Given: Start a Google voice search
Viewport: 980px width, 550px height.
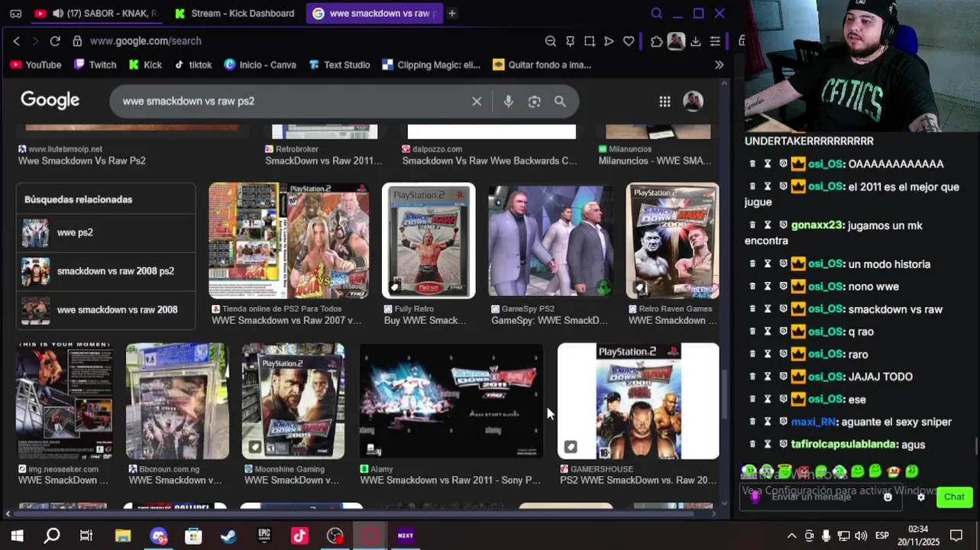Looking at the screenshot, I should coord(509,101).
